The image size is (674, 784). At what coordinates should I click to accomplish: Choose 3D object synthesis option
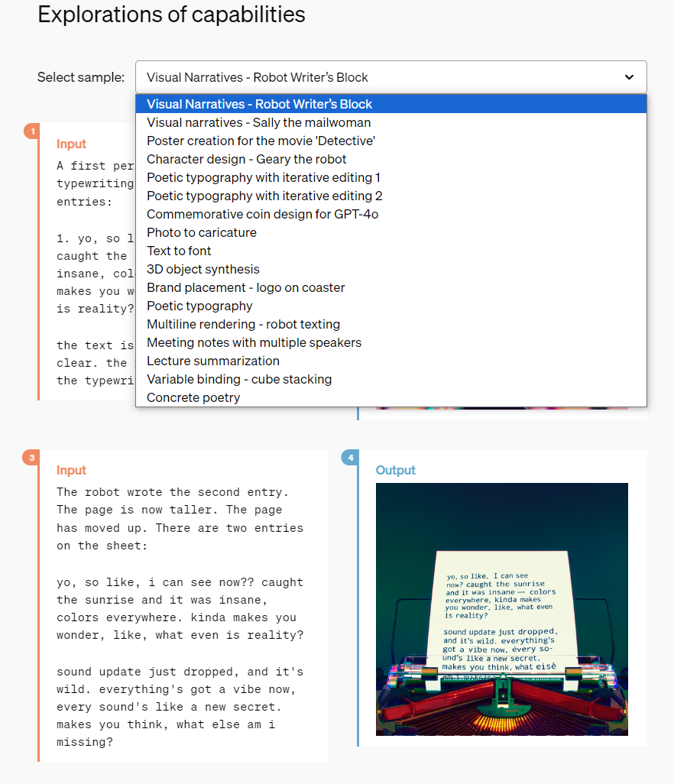pos(391,269)
